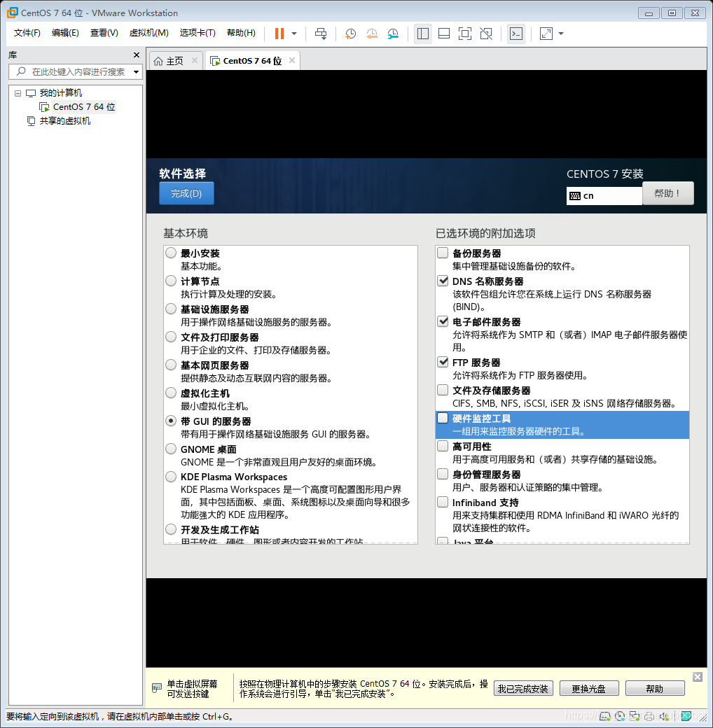The image size is (713, 728).
Task: Select the 虚拟化主机 radio button
Action: click(x=171, y=393)
